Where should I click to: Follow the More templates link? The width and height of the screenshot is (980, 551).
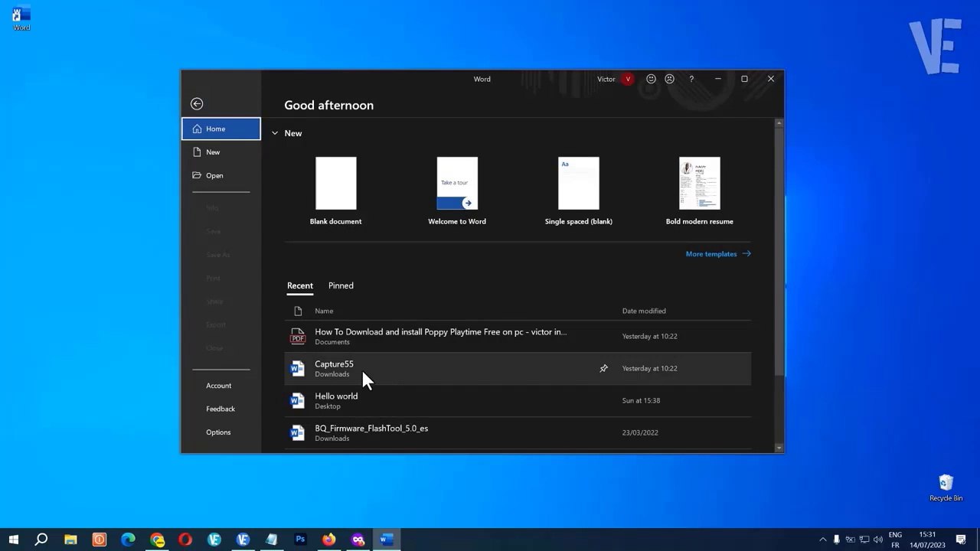tap(718, 254)
